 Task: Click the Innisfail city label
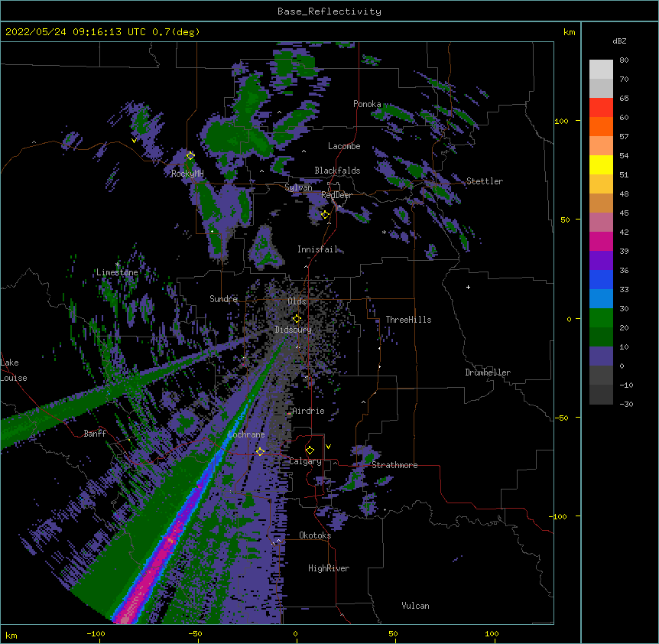[317, 249]
